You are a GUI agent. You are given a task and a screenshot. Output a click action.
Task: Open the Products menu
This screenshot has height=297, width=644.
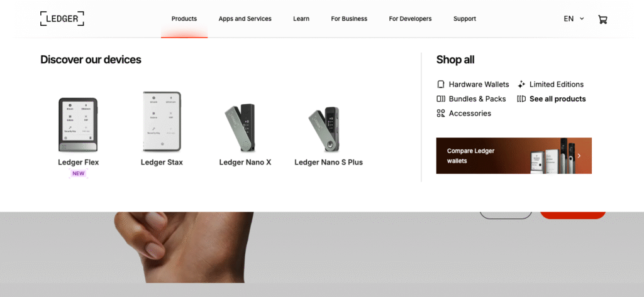point(184,19)
